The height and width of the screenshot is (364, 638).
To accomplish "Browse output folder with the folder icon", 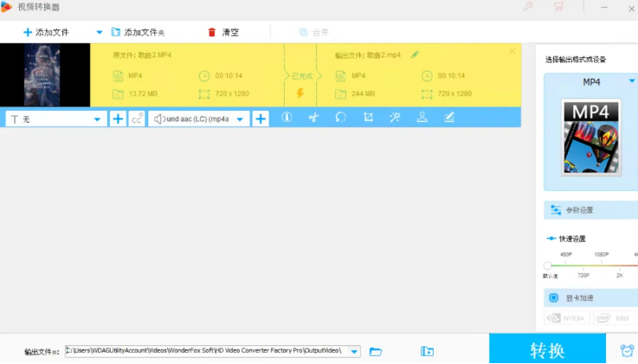I will pos(376,351).
